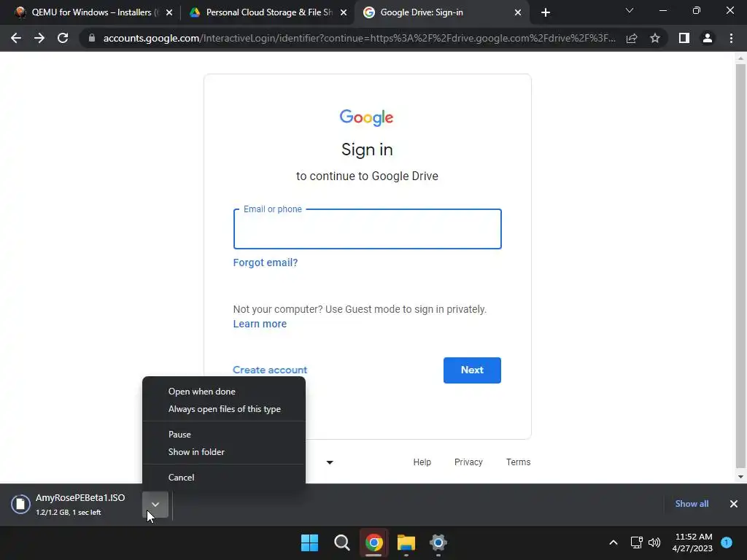Open the network status tray icon
The image size is (747, 560).
[636, 542]
